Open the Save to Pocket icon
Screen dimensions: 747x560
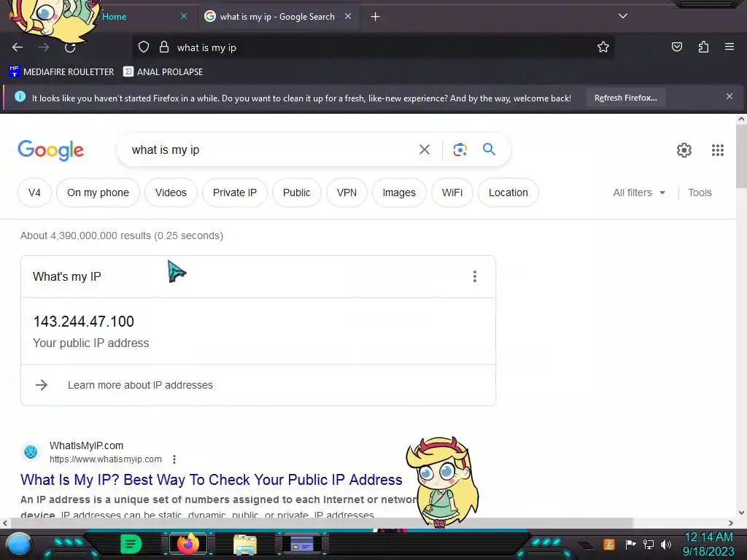(676, 47)
